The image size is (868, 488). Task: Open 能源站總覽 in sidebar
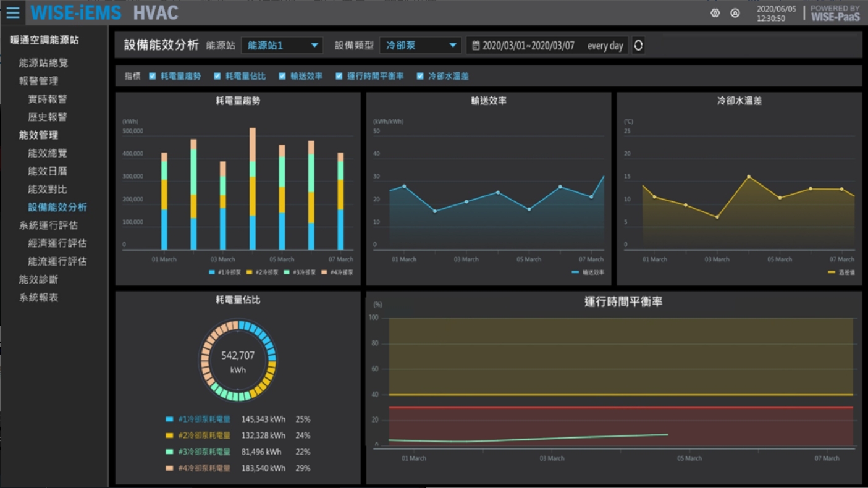[x=43, y=63]
